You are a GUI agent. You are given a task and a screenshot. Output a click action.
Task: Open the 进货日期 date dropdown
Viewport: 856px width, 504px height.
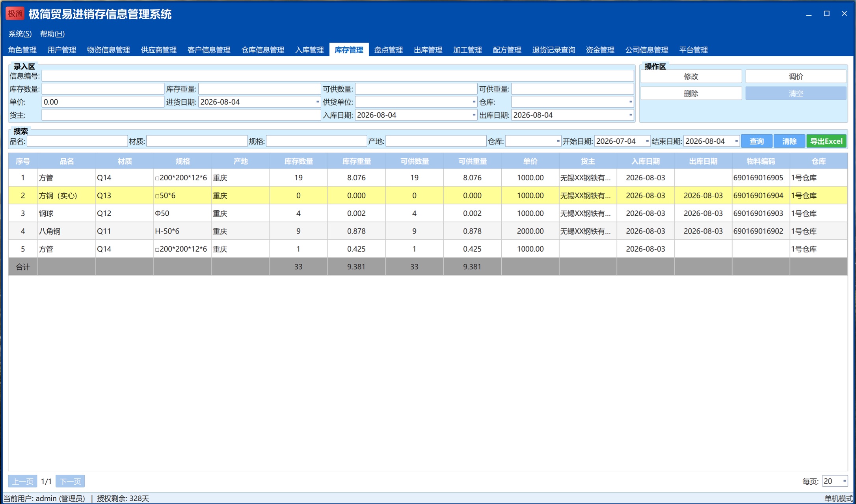pyautogui.click(x=318, y=102)
